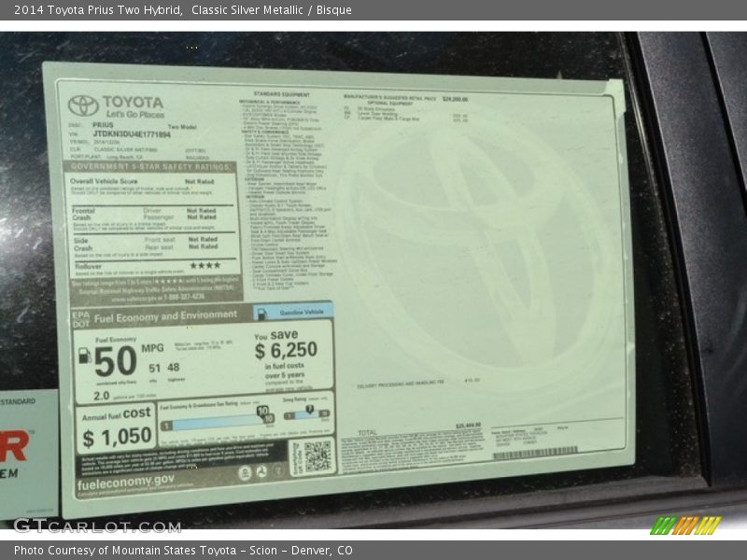
Task: Click the QR code on the sticker
Action: click(x=317, y=456)
